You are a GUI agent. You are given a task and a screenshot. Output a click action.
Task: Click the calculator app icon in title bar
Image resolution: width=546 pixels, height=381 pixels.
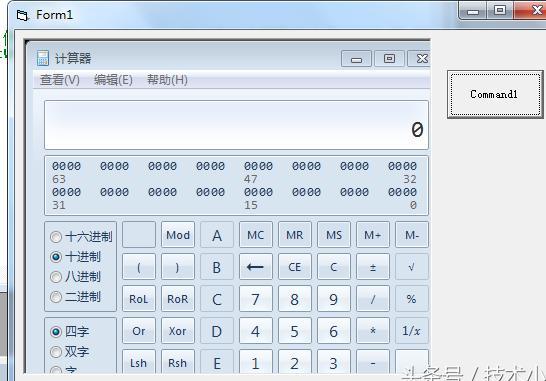pyautogui.click(x=43, y=58)
